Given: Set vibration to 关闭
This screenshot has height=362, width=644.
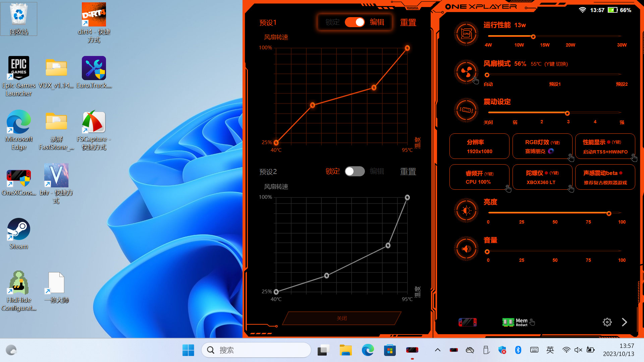Looking at the screenshot, I should tap(488, 122).
